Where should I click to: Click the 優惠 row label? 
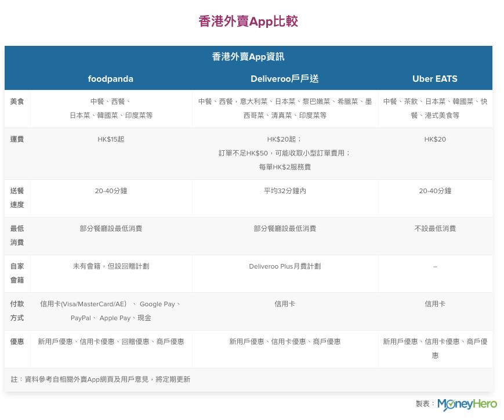point(17,342)
